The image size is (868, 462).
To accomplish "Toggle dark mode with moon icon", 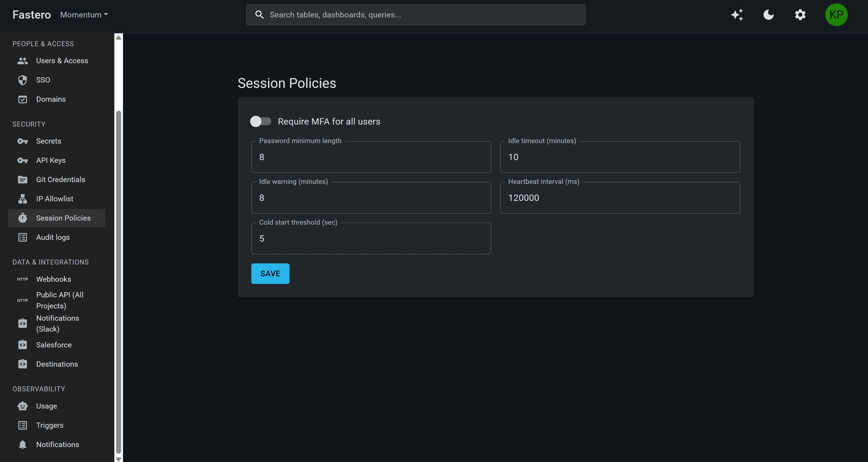I will (x=768, y=14).
